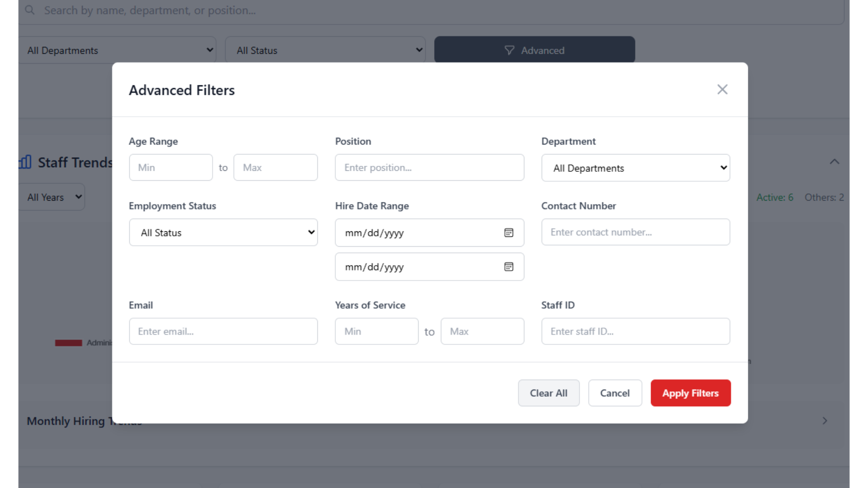868x488 pixels.
Task: Open the calendar picker for hire start date
Action: (x=509, y=233)
